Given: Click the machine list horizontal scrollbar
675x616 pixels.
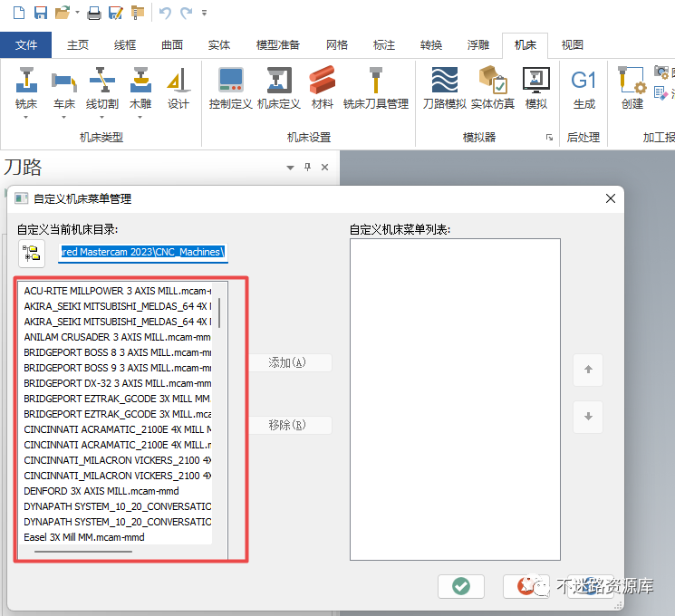Looking at the screenshot, I should 83,552.
